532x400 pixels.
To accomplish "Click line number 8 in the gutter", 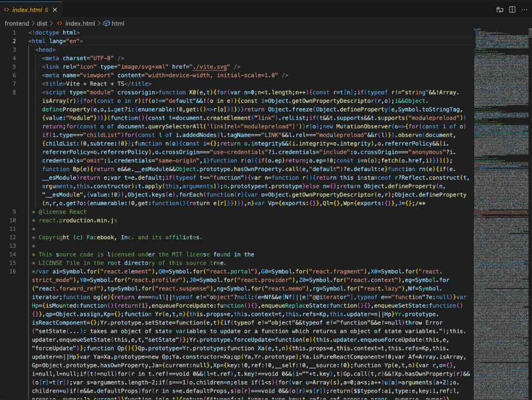I will (14, 92).
